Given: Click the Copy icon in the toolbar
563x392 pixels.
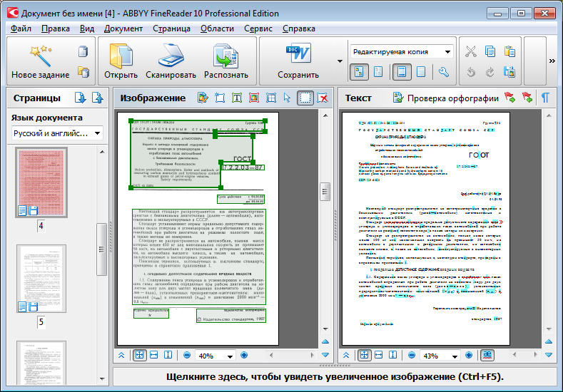Looking at the screenshot, I should click(490, 51).
